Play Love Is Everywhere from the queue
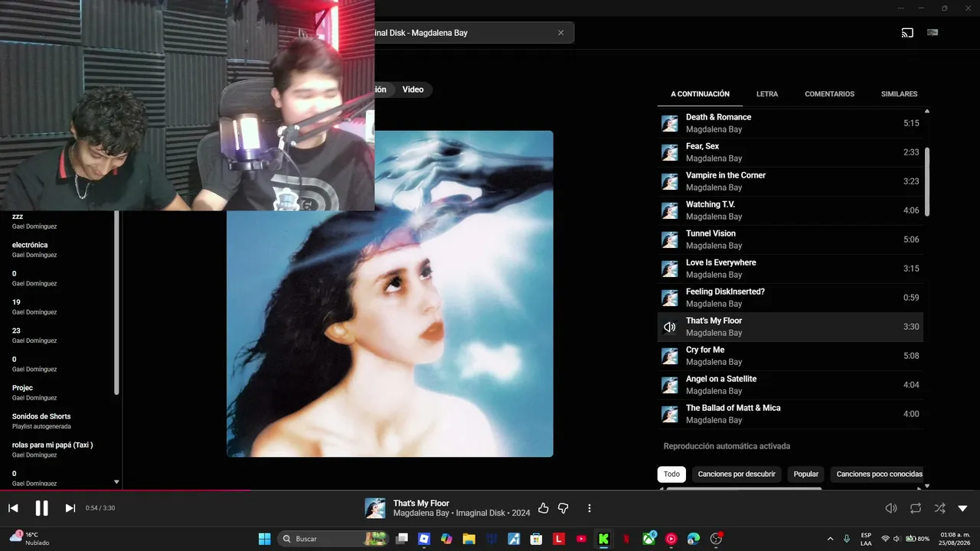This screenshot has height=551, width=980. coord(790,269)
